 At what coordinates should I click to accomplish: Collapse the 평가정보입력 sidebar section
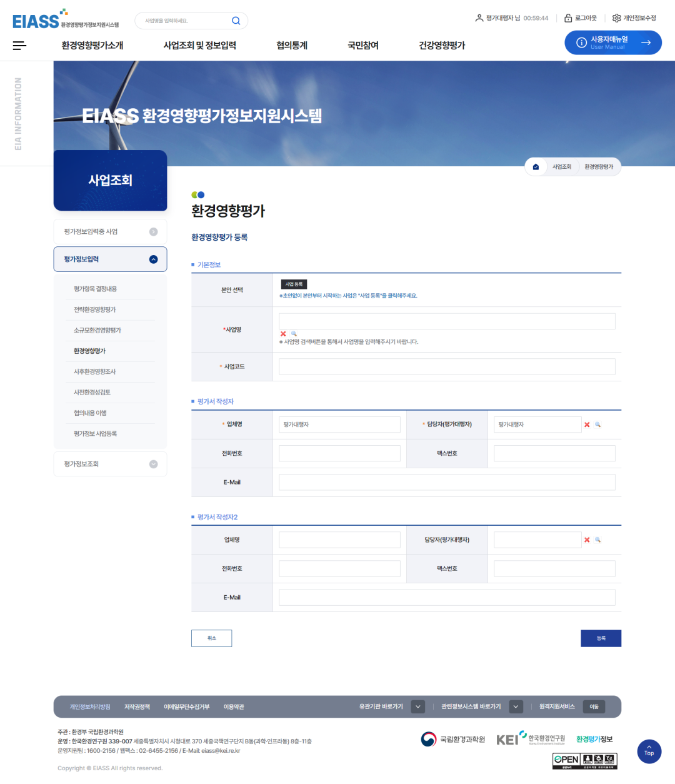[x=153, y=259]
